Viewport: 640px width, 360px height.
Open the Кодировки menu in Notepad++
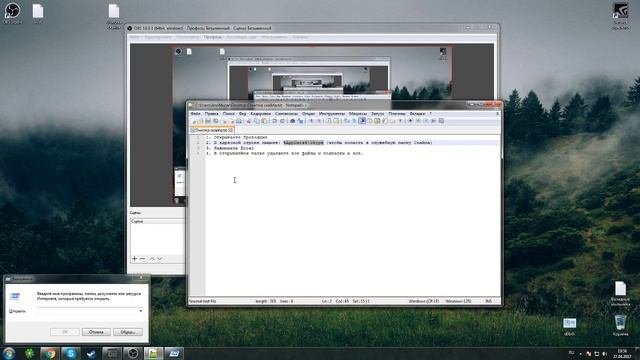pyautogui.click(x=260, y=113)
